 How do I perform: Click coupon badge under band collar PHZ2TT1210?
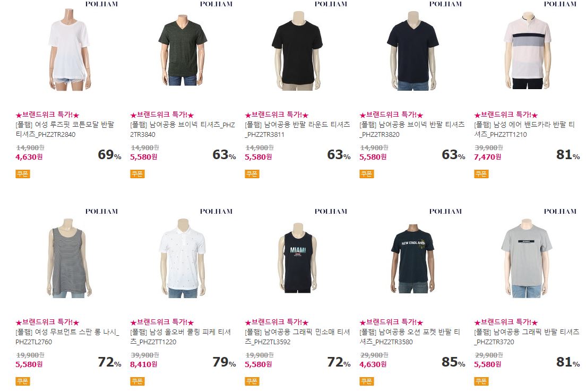[481, 173]
